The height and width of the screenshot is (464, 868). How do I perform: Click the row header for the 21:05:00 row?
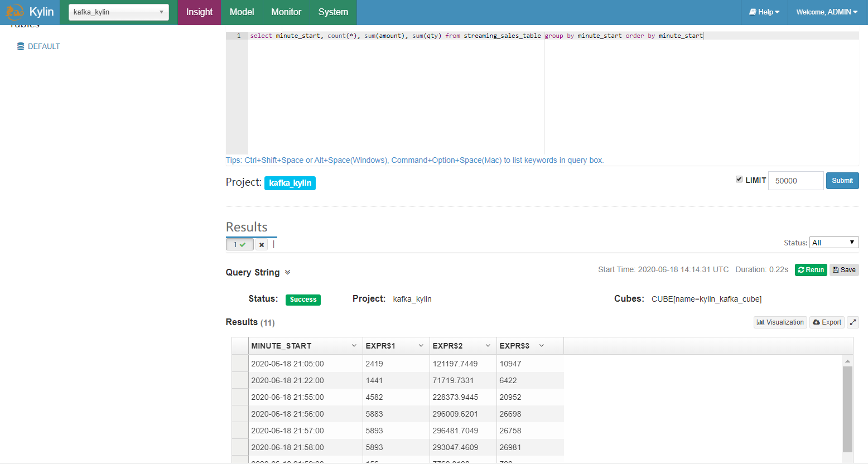tap(240, 364)
